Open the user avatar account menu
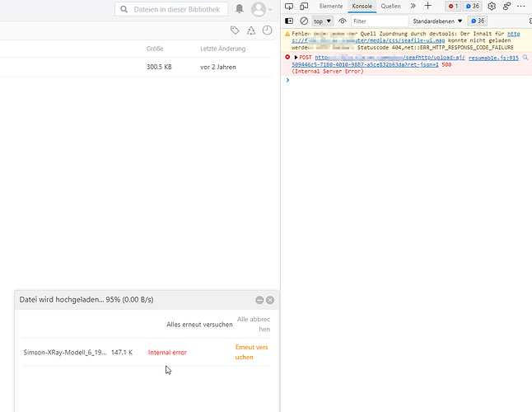Image resolution: width=532 pixels, height=412 pixels. (x=262, y=9)
